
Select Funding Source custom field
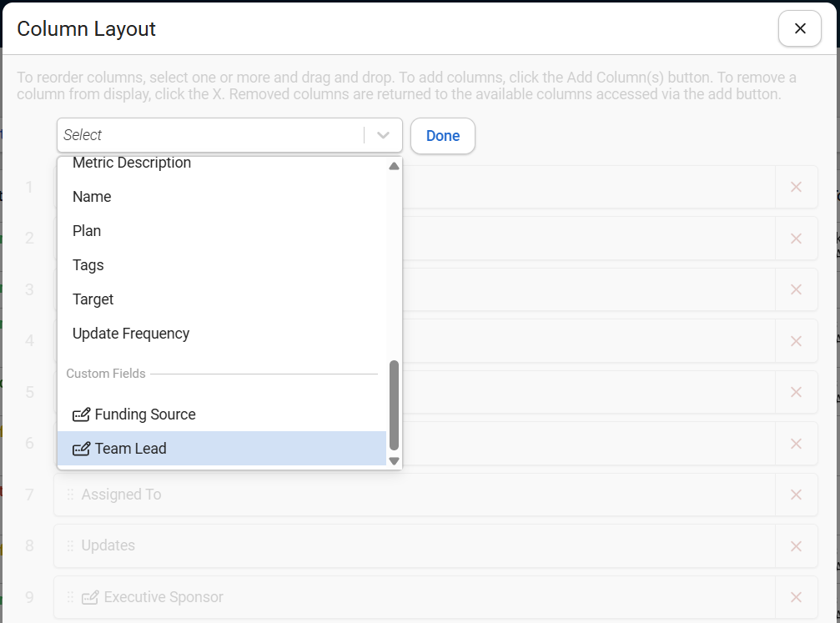click(x=221, y=414)
